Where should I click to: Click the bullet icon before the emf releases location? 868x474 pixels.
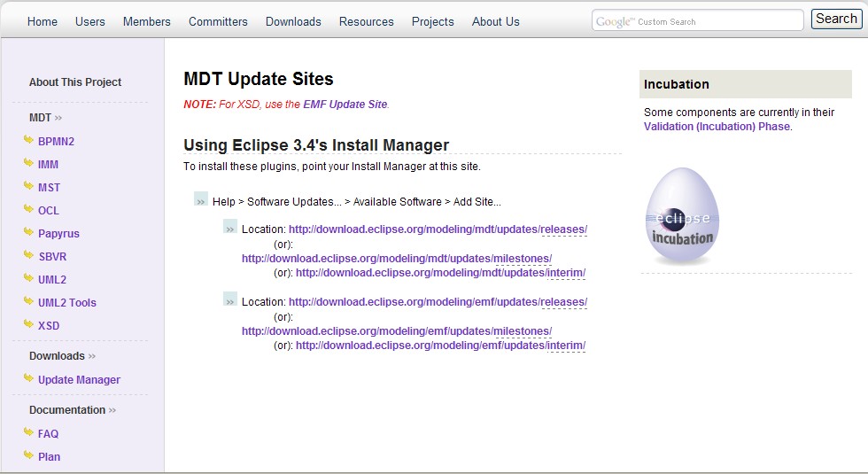click(x=230, y=299)
